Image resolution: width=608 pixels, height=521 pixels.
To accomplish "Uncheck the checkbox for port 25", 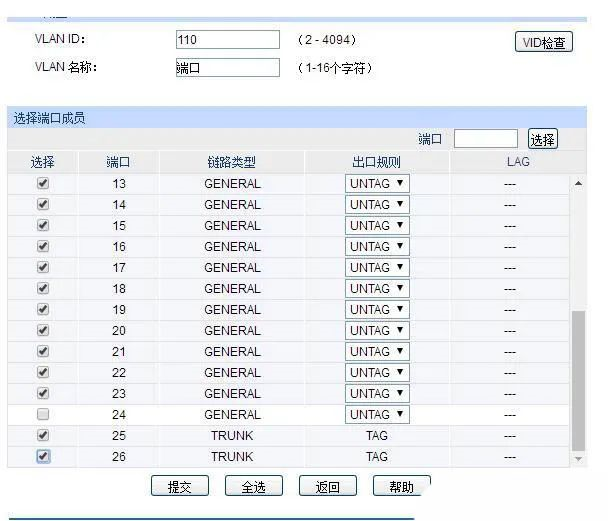I will coord(43,435).
